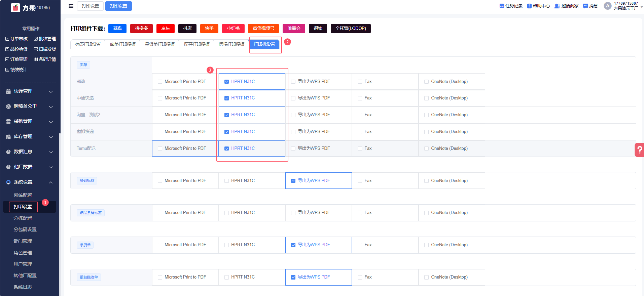Check Microsoft Print to PDF for 中通快递
This screenshot has width=644, height=296.
point(160,98)
